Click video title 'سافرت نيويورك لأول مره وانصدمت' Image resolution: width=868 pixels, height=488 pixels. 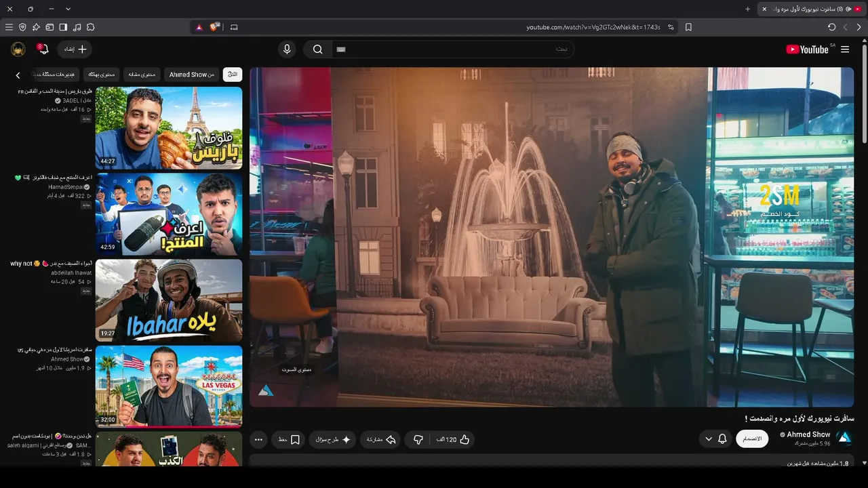(x=799, y=418)
